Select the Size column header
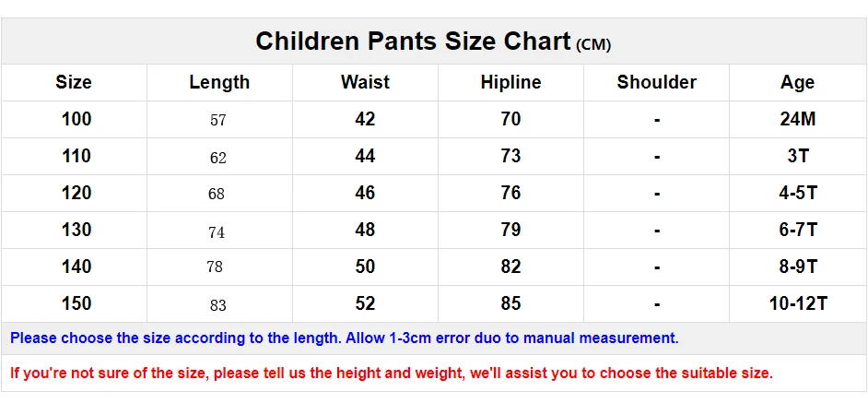Viewport: 868px width, 415px height. (74, 82)
